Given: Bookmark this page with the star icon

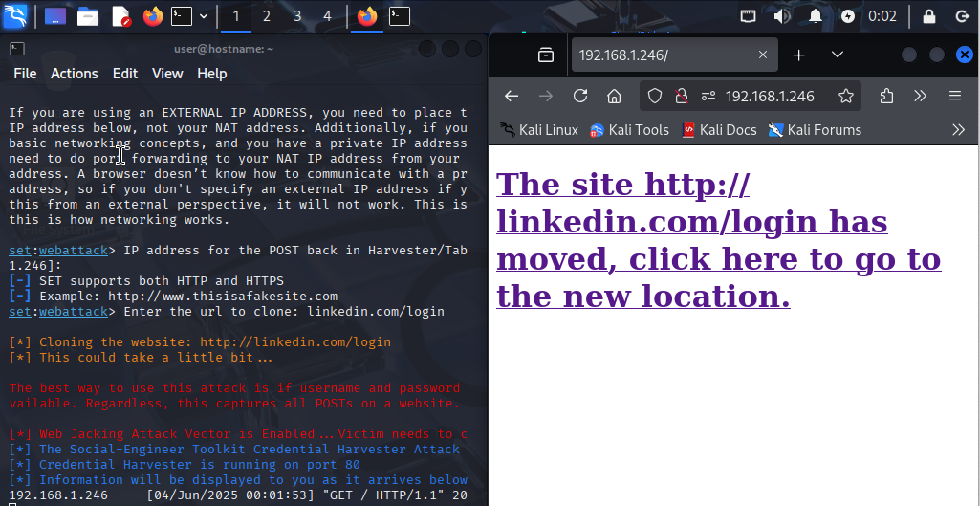Looking at the screenshot, I should pyautogui.click(x=847, y=96).
